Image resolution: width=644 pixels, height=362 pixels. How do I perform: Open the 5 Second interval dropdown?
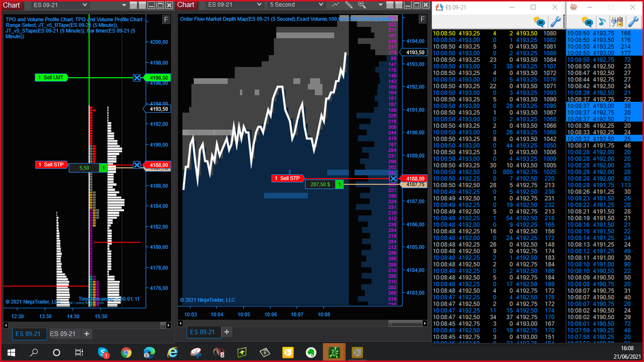(x=297, y=5)
